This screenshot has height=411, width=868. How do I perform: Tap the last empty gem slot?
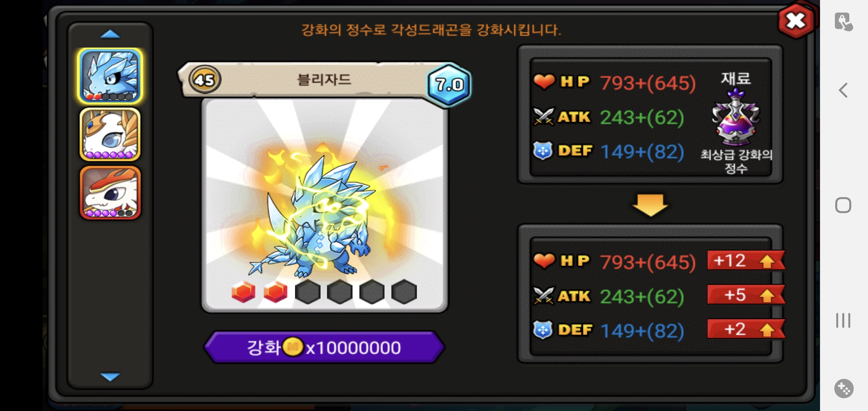tap(404, 292)
